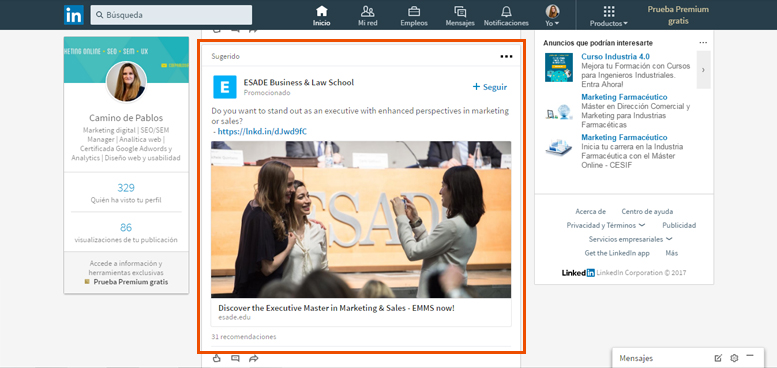
Task: Click the share arrow icon below post
Action: click(254, 358)
